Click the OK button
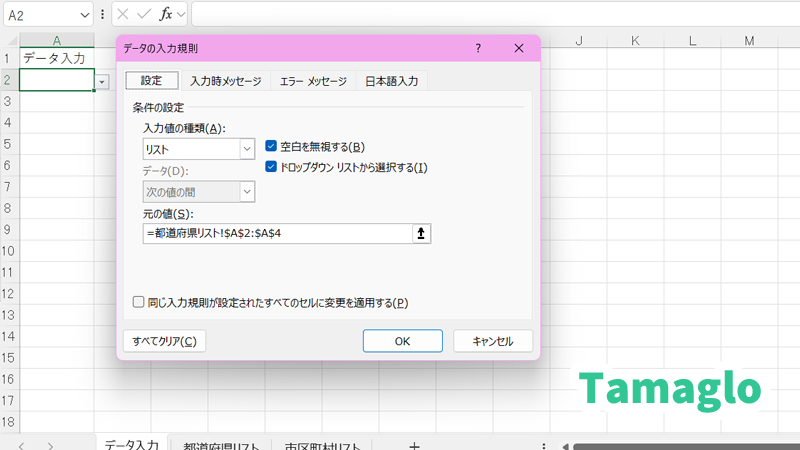The height and width of the screenshot is (450, 800). coord(402,341)
